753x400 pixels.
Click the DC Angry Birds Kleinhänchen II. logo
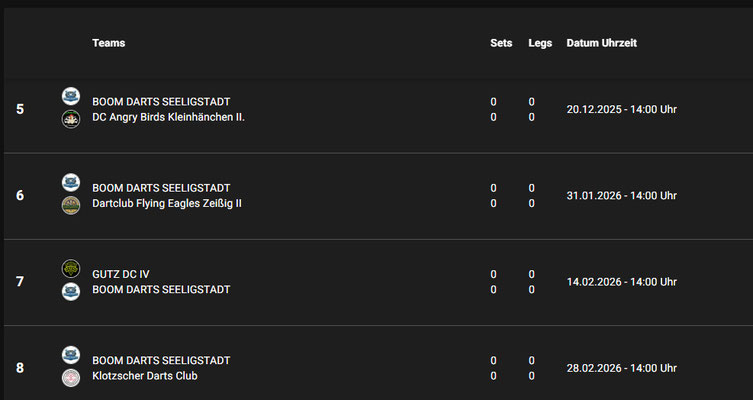(x=71, y=119)
